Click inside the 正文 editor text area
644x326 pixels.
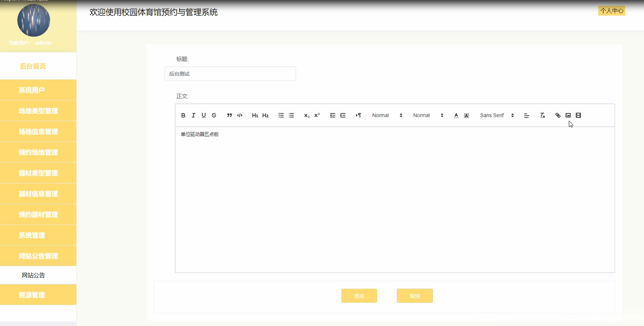click(x=395, y=200)
